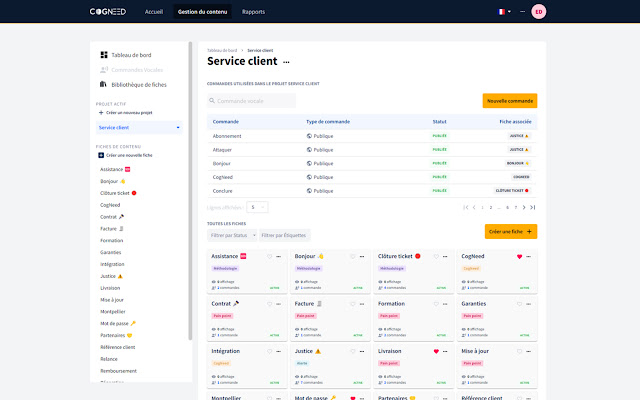Image resolution: width=640 pixels, height=400 pixels.
Task: Toggle the heart on Livraison card
Action: click(x=436, y=351)
